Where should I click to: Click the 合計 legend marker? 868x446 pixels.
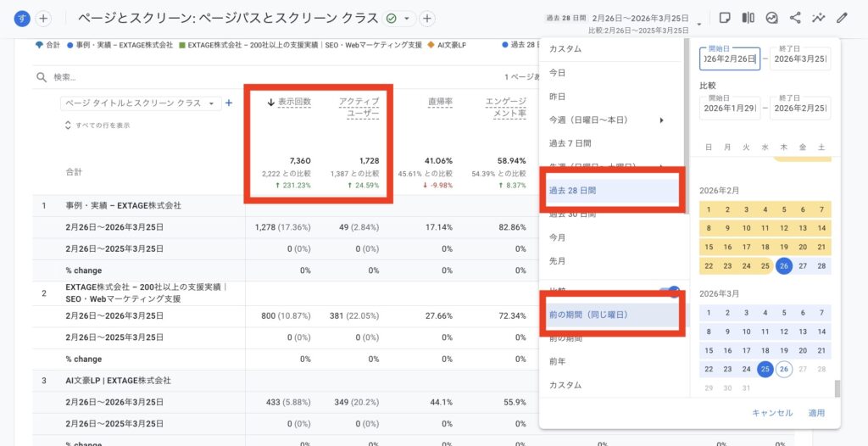[39, 45]
